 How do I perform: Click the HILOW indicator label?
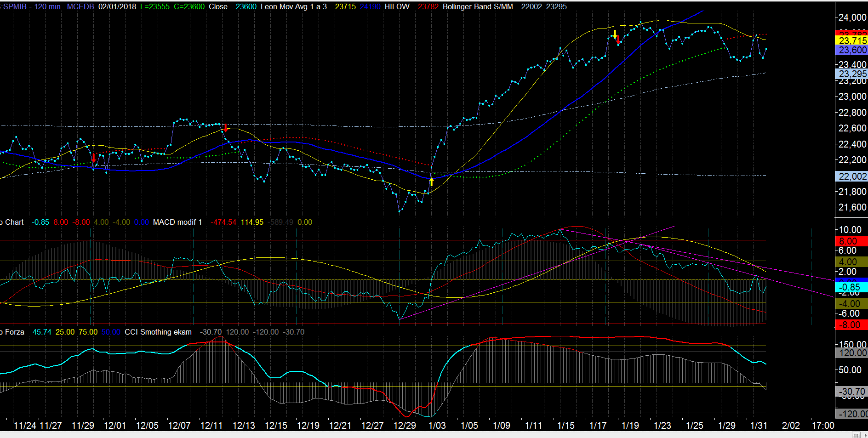point(397,6)
